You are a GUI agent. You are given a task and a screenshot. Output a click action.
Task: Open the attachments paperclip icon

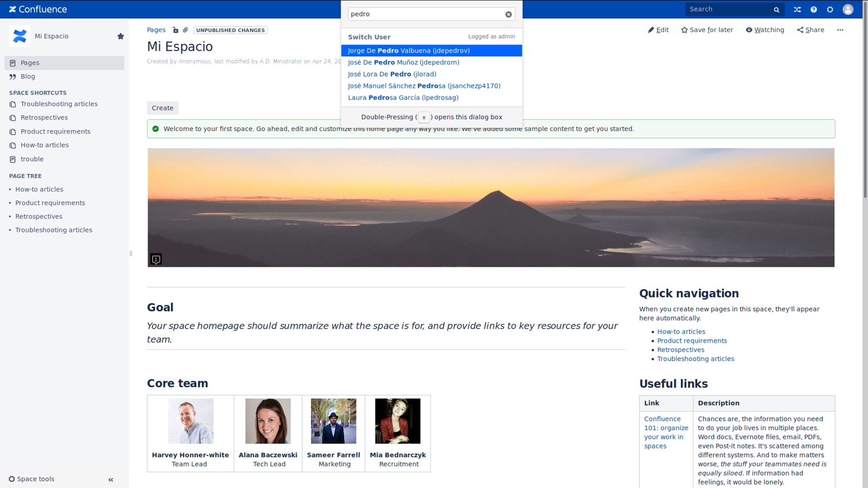tap(186, 30)
